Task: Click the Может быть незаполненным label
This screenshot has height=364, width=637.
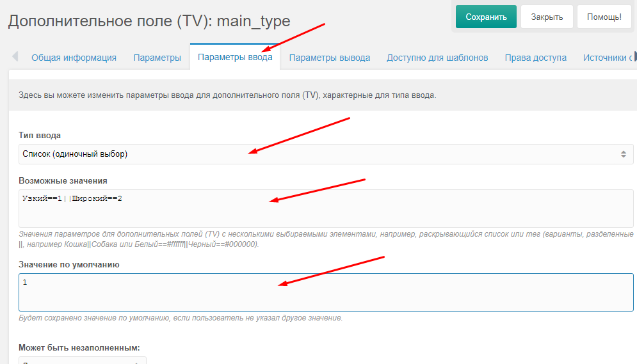Action: [79, 348]
